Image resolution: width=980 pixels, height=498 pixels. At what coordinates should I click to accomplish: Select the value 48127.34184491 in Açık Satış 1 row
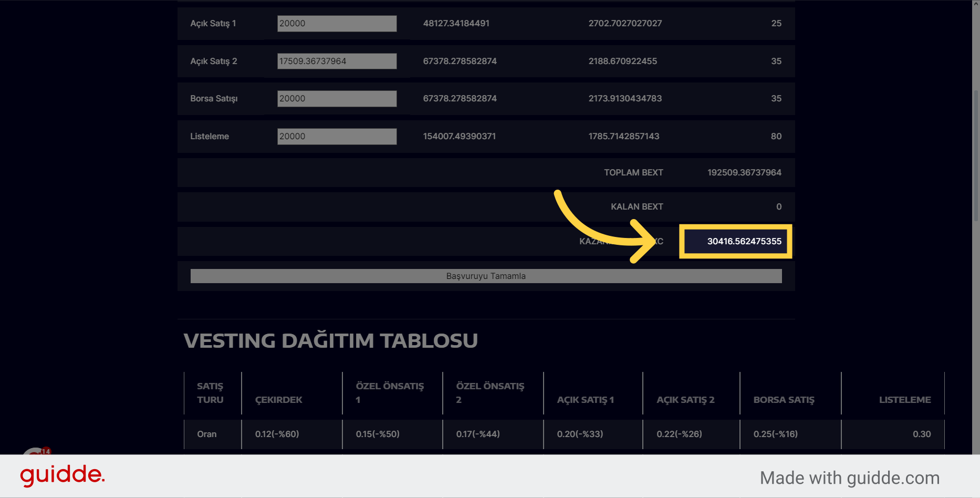[456, 23]
